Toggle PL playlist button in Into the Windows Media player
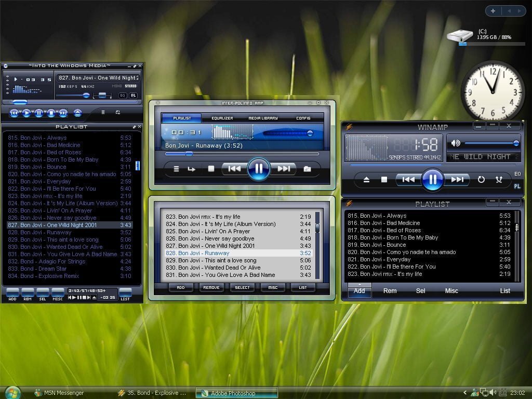The image size is (532, 399). click(x=134, y=96)
